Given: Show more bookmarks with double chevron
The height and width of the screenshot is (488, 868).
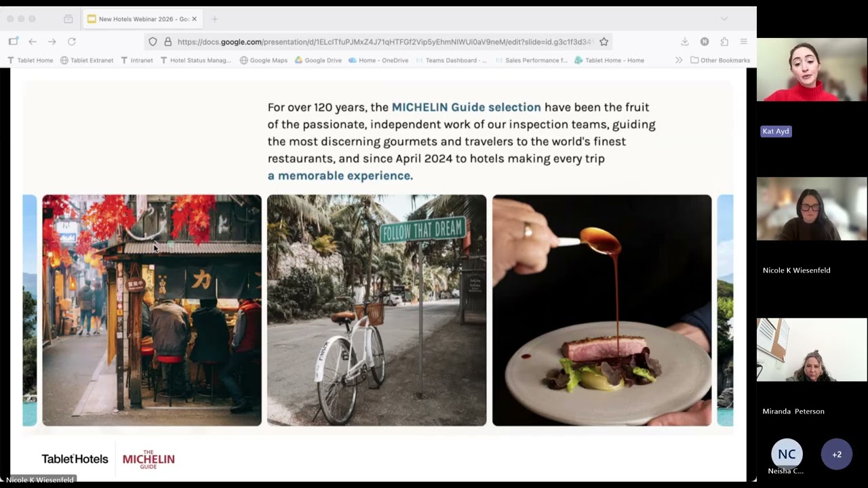Looking at the screenshot, I should tap(678, 60).
